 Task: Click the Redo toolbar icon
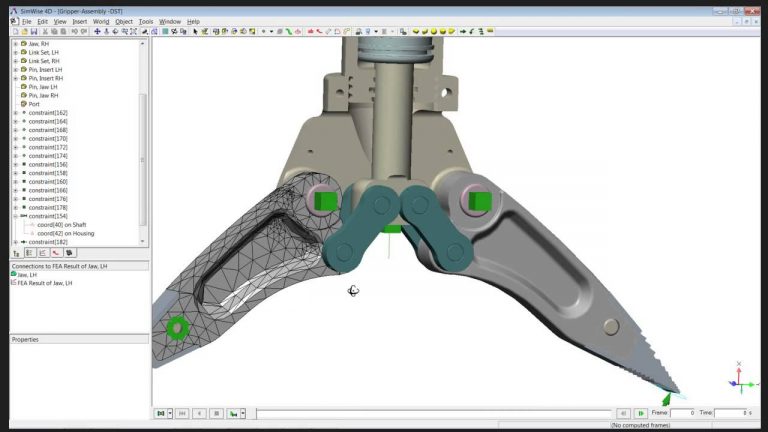coord(84,31)
